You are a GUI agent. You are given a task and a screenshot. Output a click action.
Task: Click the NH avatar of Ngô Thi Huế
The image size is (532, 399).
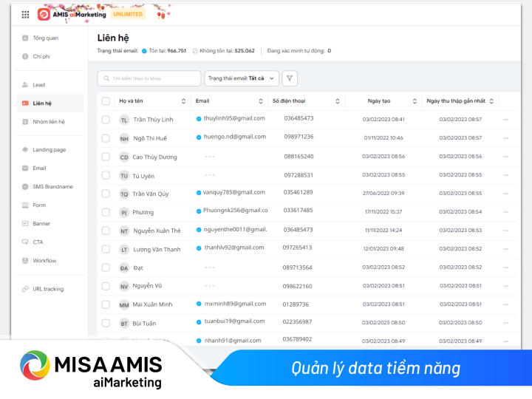coord(124,139)
